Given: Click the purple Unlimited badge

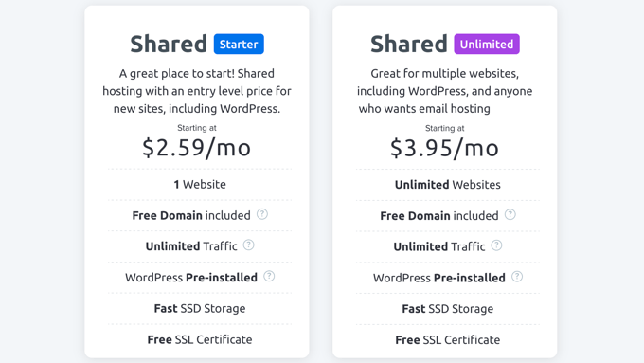Looking at the screenshot, I should [487, 44].
